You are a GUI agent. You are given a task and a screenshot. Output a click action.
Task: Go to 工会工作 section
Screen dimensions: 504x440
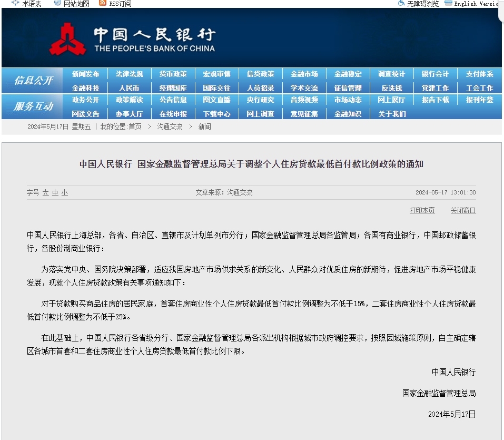point(480,88)
